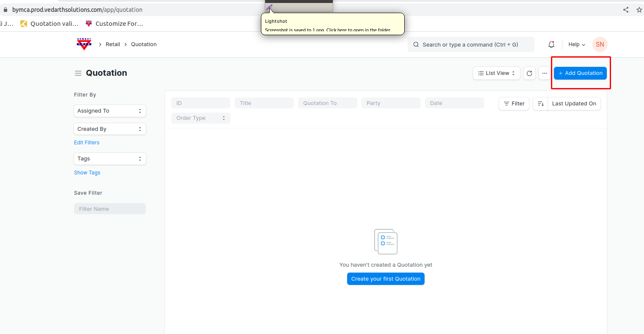
Task: Open the notifications bell
Action: [551, 44]
